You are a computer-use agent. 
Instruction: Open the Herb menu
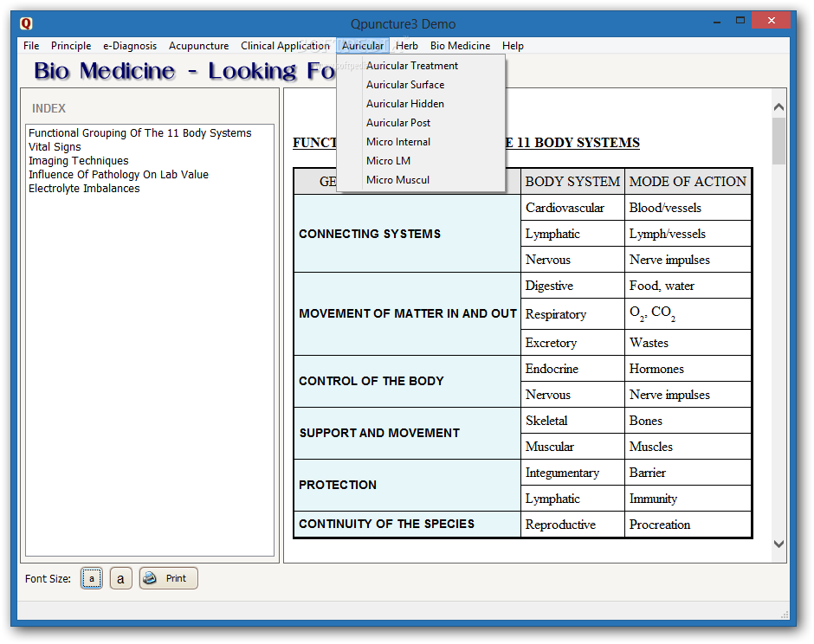407,46
